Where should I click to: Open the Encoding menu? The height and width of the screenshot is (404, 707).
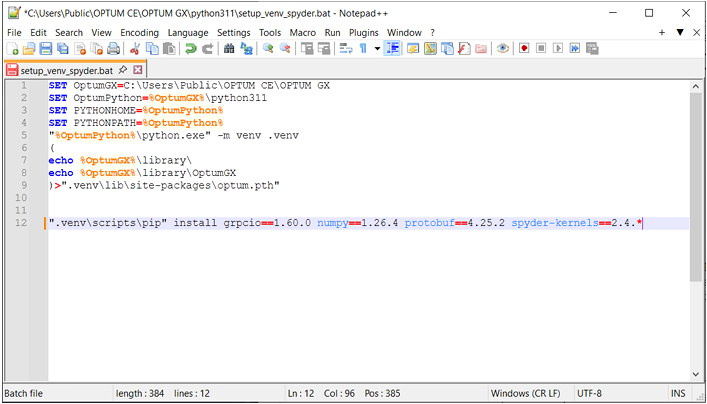(139, 32)
